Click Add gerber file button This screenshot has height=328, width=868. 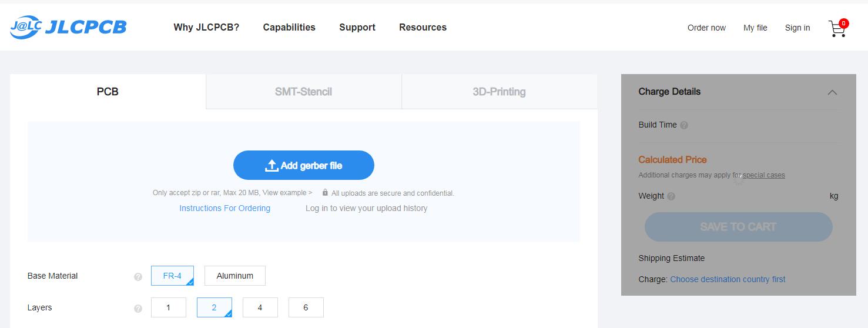(x=304, y=165)
